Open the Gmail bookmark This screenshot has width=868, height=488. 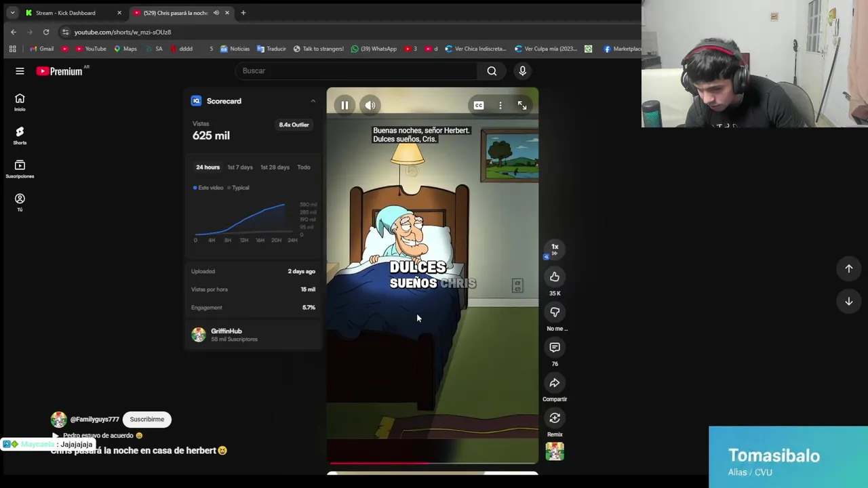pyautogui.click(x=41, y=49)
